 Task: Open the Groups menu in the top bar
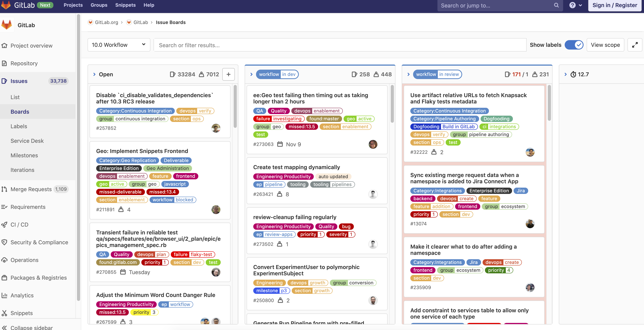(x=99, y=5)
